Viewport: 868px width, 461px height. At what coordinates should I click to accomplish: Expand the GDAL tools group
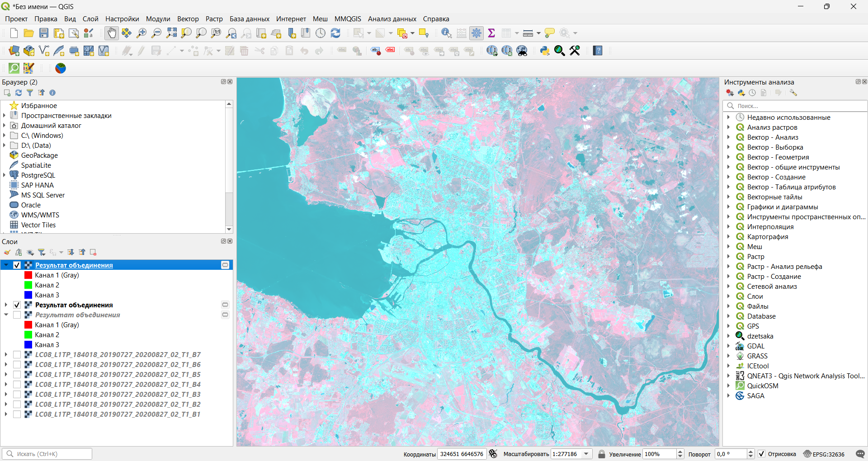click(x=728, y=346)
